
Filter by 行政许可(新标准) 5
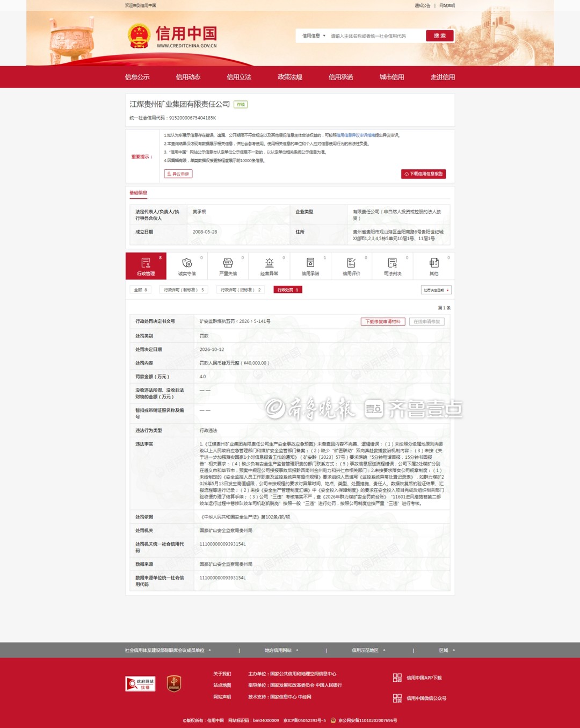[x=184, y=290]
